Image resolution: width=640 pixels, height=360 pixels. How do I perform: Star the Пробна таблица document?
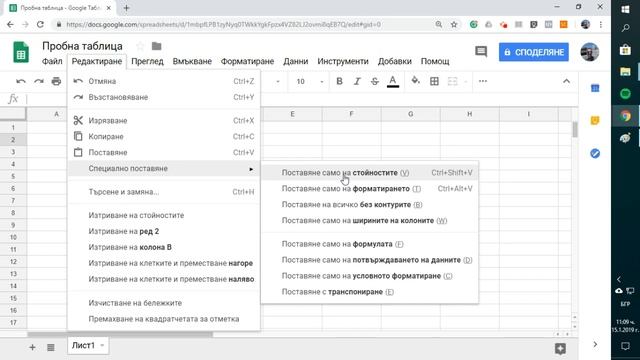tap(140, 46)
